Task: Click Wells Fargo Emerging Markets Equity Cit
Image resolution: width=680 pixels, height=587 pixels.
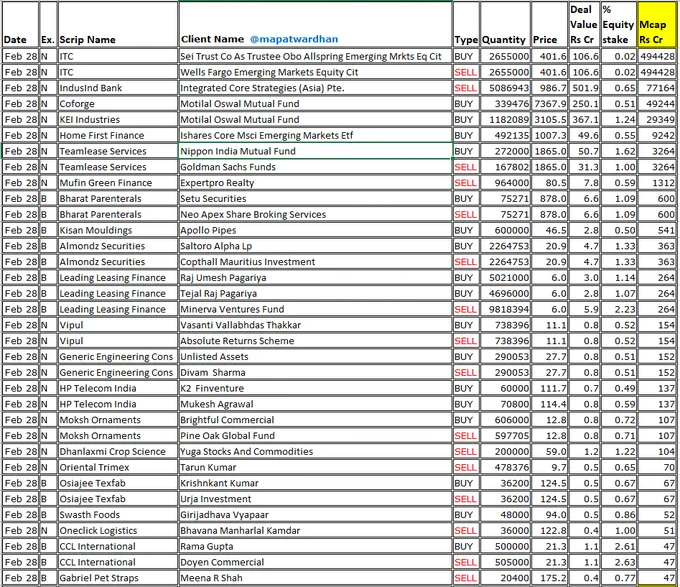Action: pos(315,72)
